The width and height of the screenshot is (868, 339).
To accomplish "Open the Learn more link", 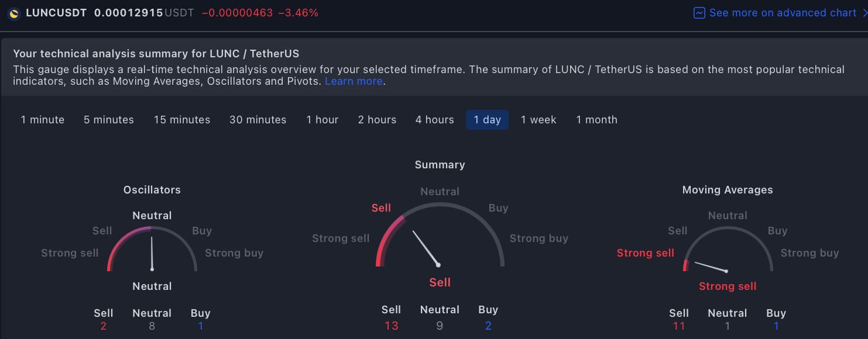I will [x=353, y=81].
